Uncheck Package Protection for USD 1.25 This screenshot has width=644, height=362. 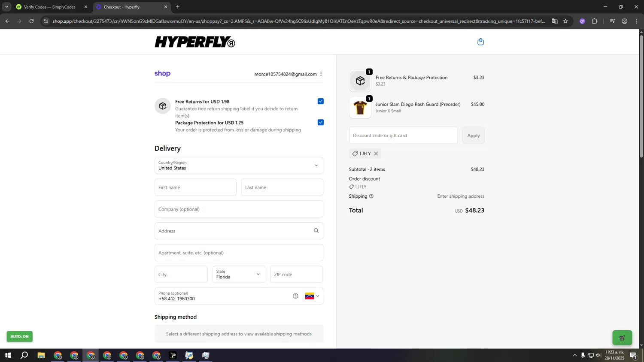coord(321,122)
